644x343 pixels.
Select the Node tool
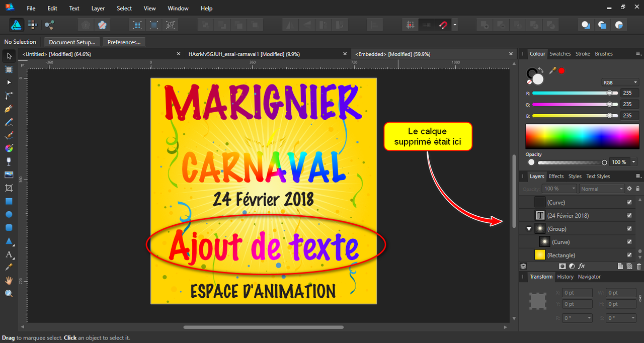tap(9, 82)
